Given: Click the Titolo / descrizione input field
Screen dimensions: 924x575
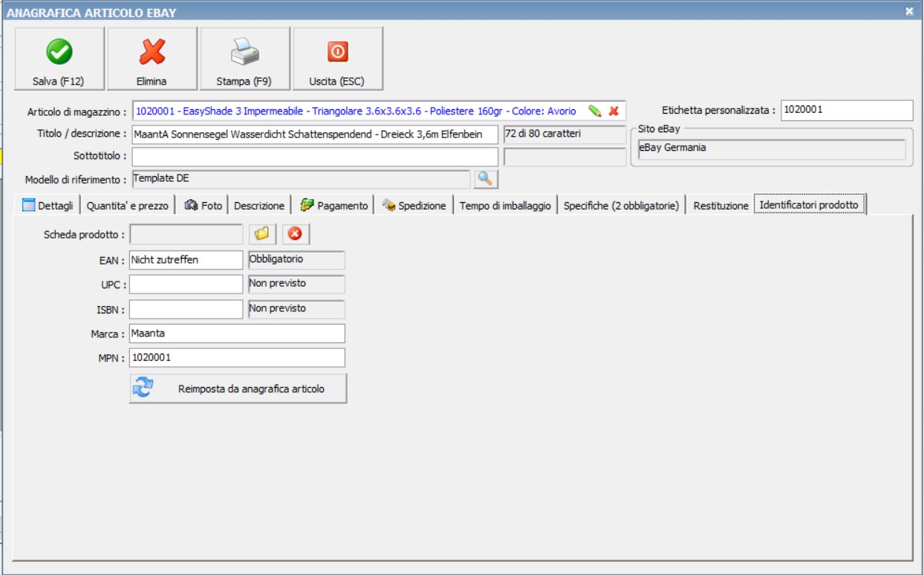Looking at the screenshot, I should pyautogui.click(x=315, y=134).
